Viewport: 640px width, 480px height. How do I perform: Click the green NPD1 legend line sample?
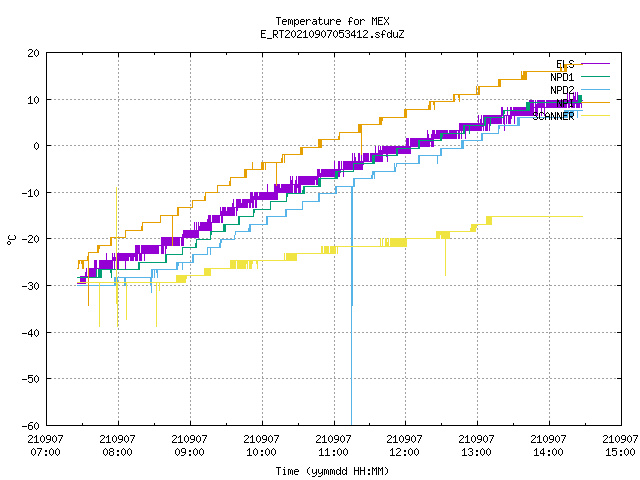595,76
